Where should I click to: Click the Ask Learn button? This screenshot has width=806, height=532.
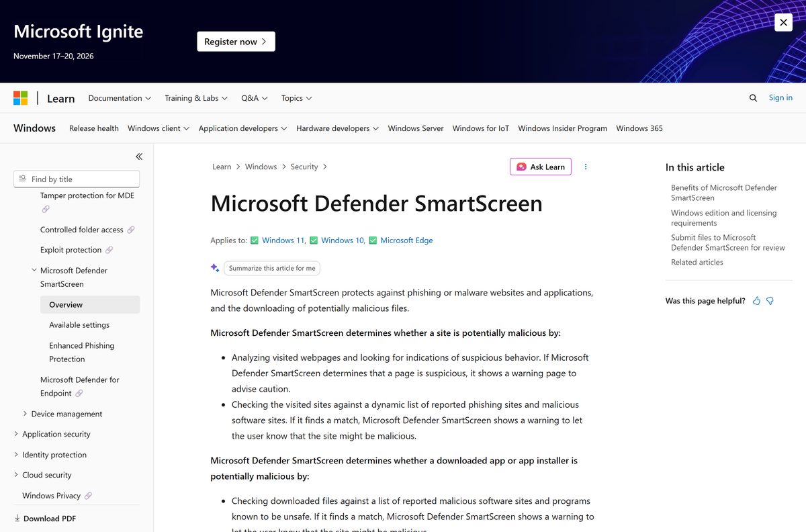pyautogui.click(x=541, y=167)
